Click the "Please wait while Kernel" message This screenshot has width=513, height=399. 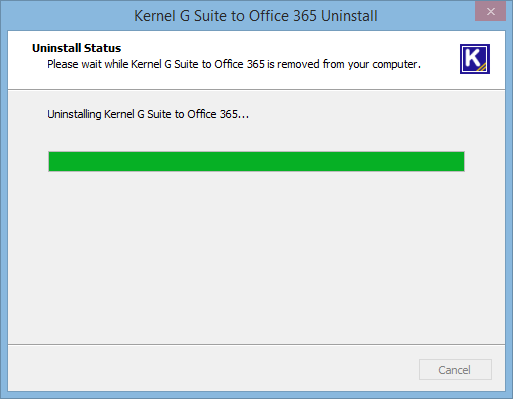[x=234, y=64]
